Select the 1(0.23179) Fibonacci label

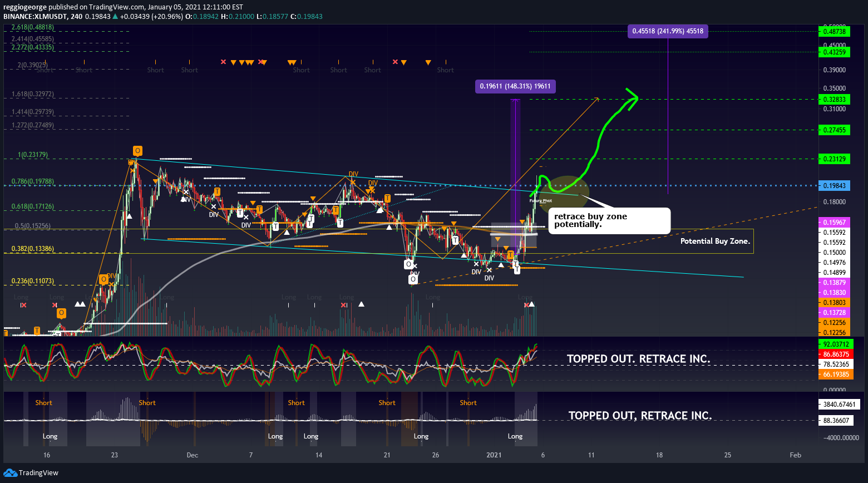coord(33,155)
